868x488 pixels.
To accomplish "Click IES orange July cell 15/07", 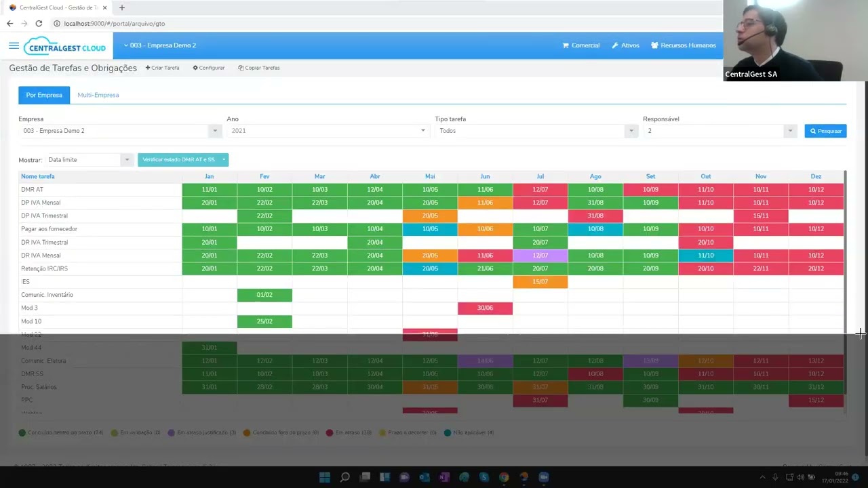I will tap(540, 282).
